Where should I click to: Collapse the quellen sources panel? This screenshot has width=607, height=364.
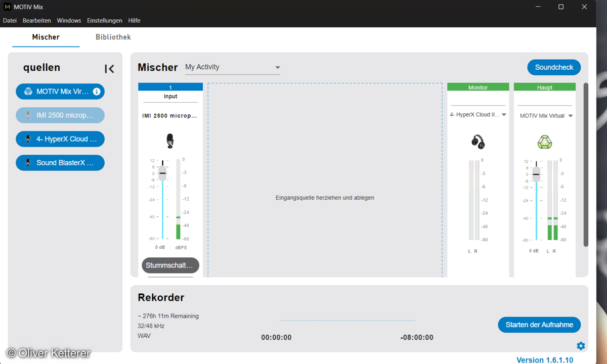point(109,69)
